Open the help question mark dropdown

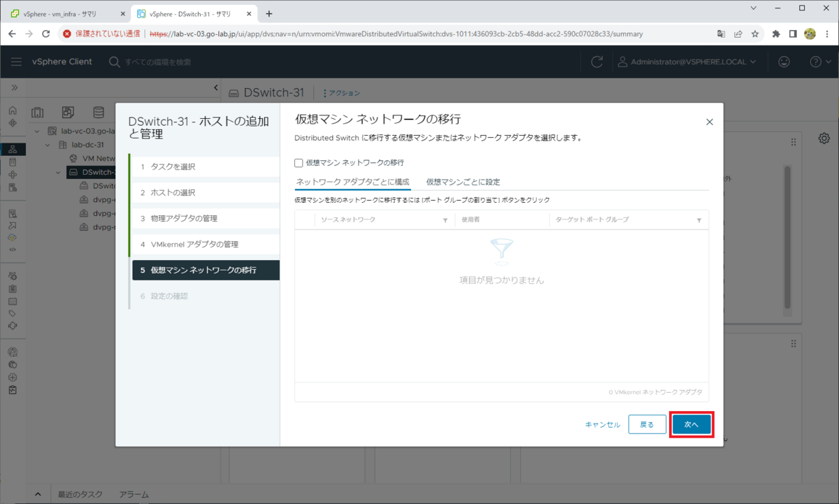click(x=819, y=62)
